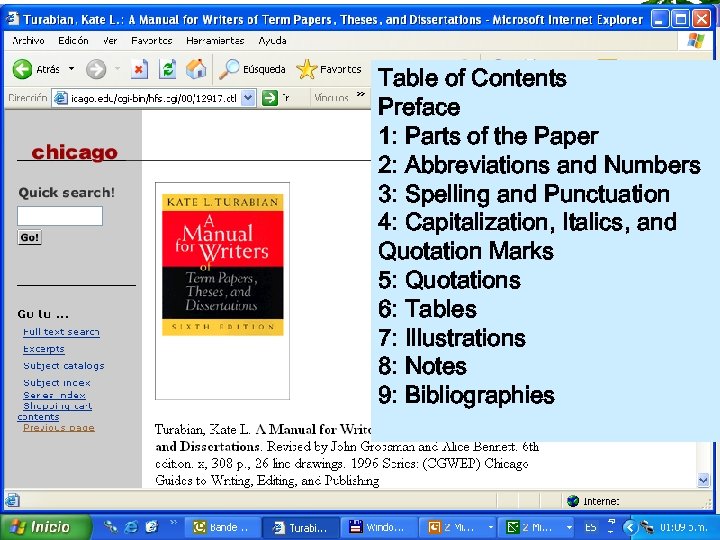Expand the Vínculos links chevron

point(361,95)
